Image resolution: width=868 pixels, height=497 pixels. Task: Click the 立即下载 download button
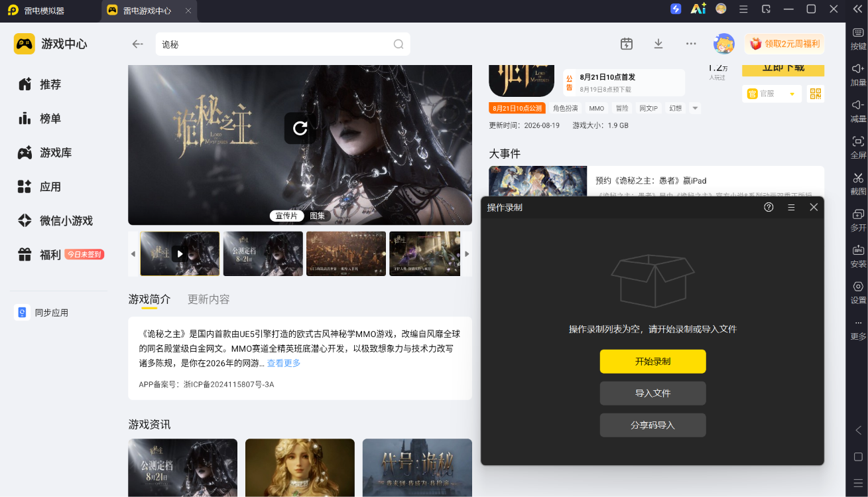coord(783,69)
